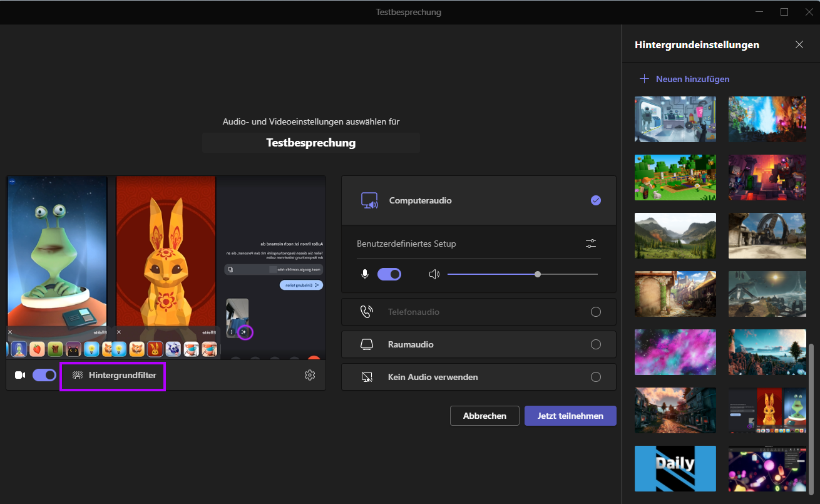Image resolution: width=820 pixels, height=504 pixels.
Task: Select the Telefonaudio radio button
Action: pyautogui.click(x=595, y=312)
